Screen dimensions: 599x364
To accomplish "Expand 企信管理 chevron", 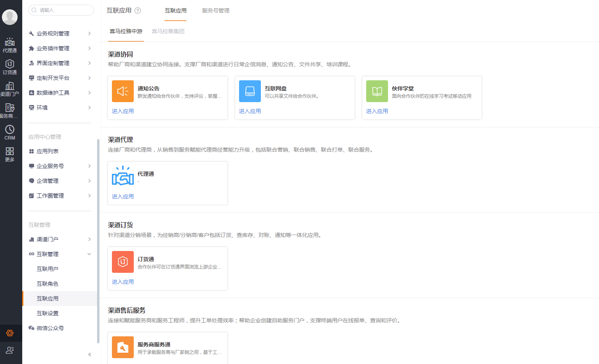I will point(90,181).
